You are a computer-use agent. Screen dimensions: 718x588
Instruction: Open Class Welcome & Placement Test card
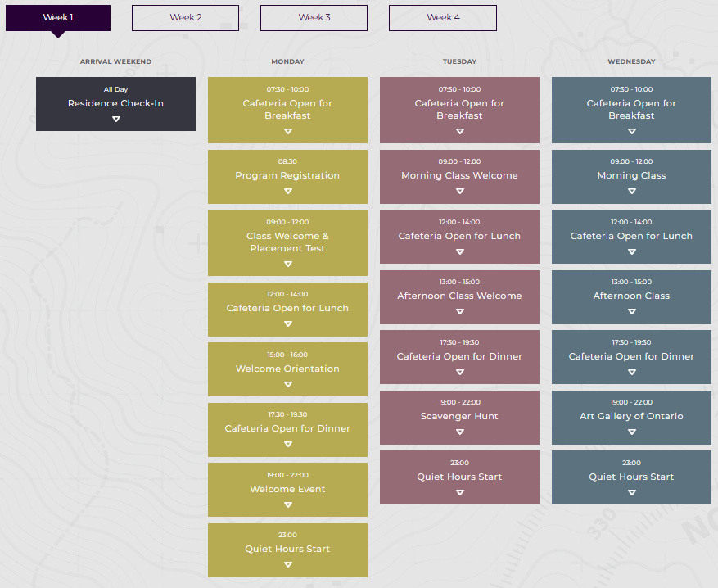[287, 242]
